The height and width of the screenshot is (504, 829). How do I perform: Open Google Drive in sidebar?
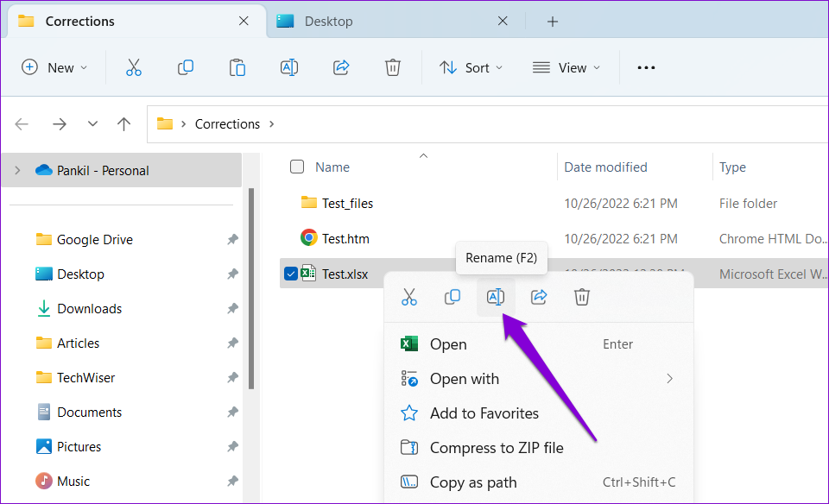tap(95, 240)
